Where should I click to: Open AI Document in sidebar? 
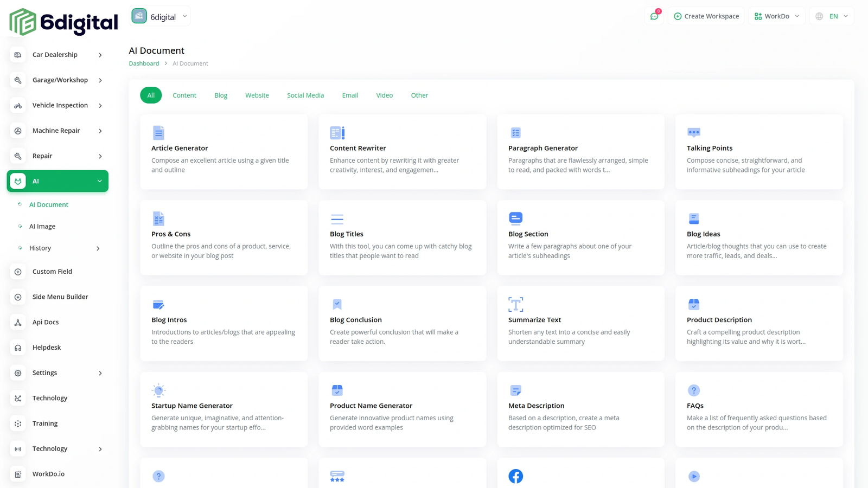point(49,205)
